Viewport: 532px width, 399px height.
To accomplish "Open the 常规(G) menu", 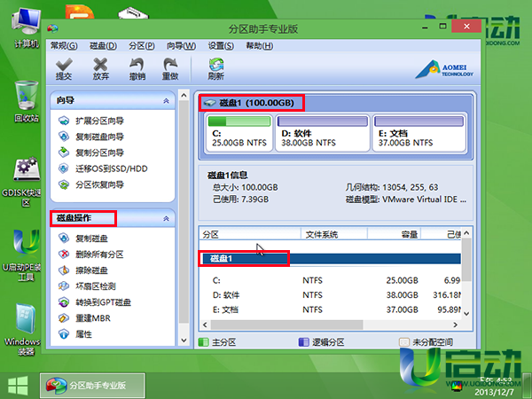I will pyautogui.click(x=64, y=46).
